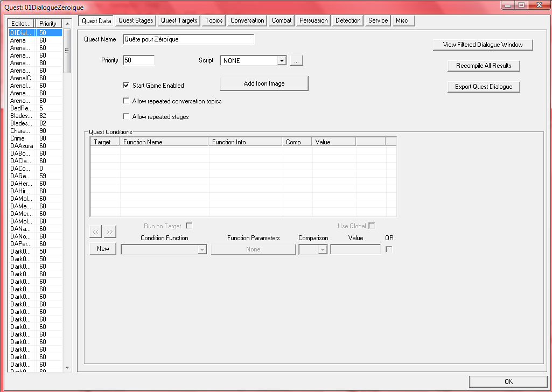Click Export Quest Dialogue button
The width and height of the screenshot is (552, 392).
(484, 87)
